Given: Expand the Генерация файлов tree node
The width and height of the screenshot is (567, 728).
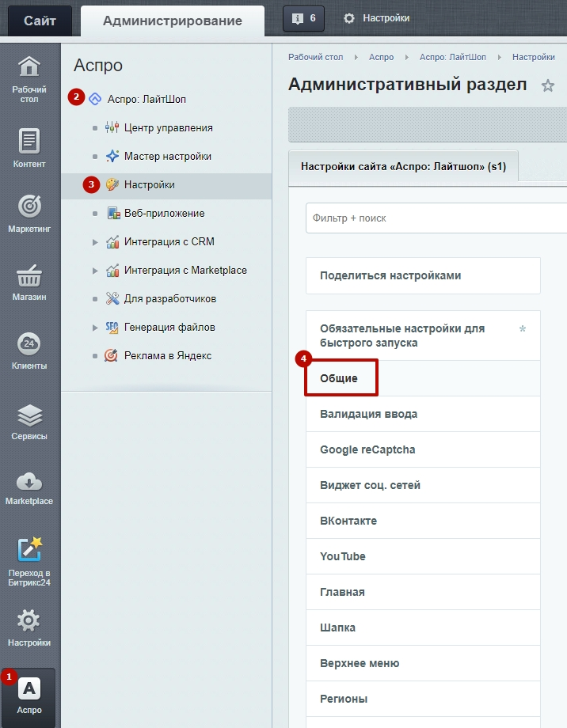Looking at the screenshot, I should pos(95,328).
